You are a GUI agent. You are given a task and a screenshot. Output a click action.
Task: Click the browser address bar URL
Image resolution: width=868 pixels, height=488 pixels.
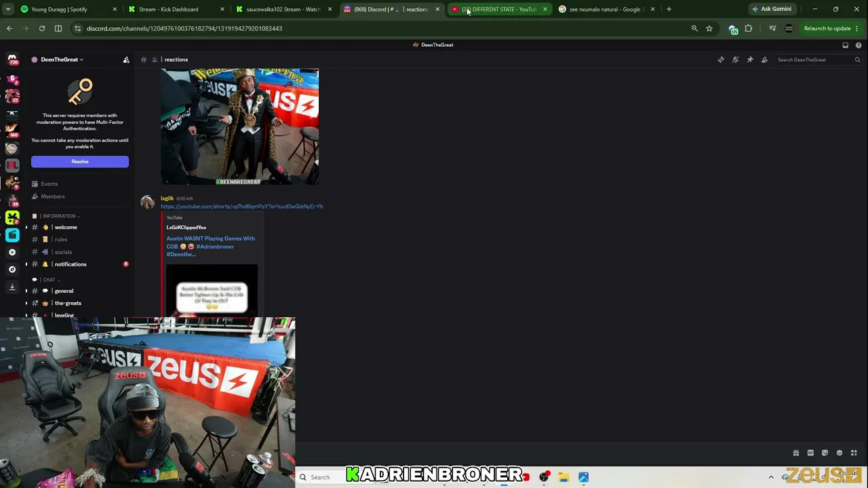(x=184, y=28)
